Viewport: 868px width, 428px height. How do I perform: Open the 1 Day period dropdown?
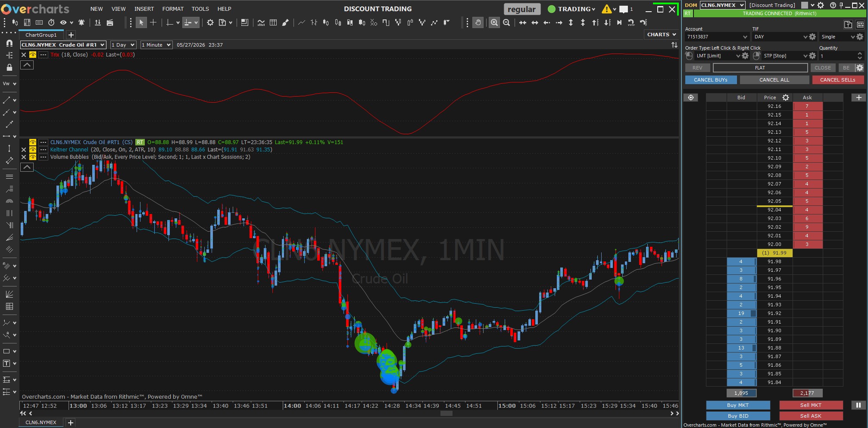click(x=123, y=45)
